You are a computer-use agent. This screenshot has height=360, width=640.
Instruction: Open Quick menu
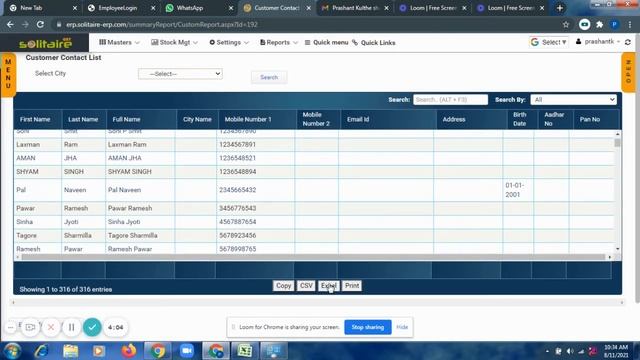[327, 42]
